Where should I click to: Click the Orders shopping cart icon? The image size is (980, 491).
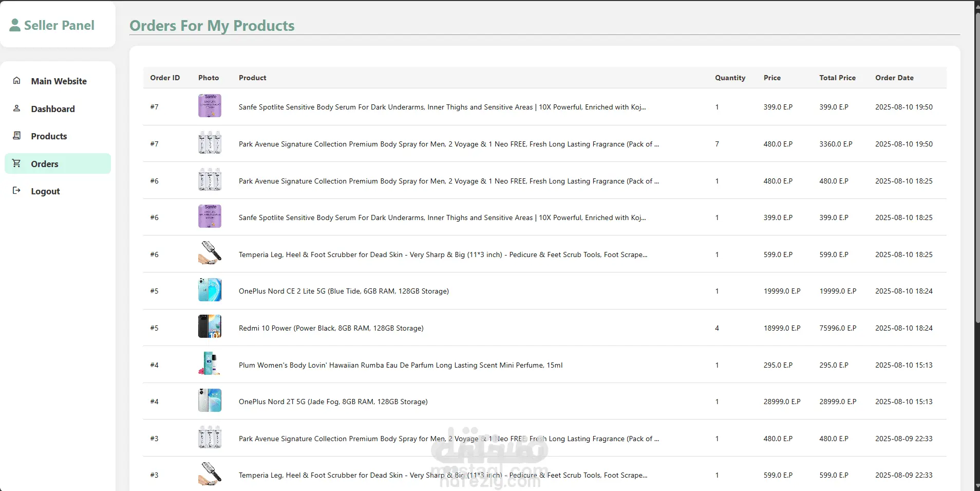17,163
